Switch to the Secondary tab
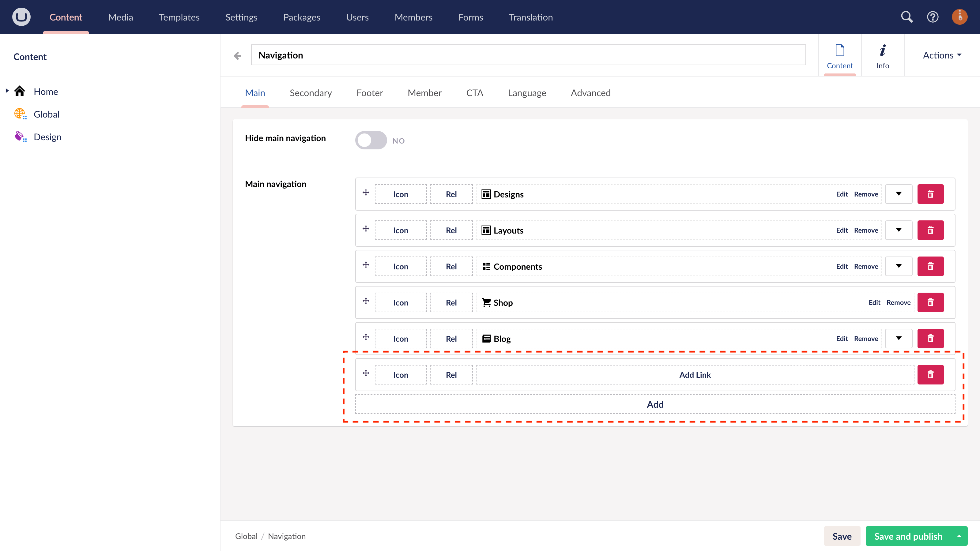This screenshot has width=980, height=551. pyautogui.click(x=311, y=93)
